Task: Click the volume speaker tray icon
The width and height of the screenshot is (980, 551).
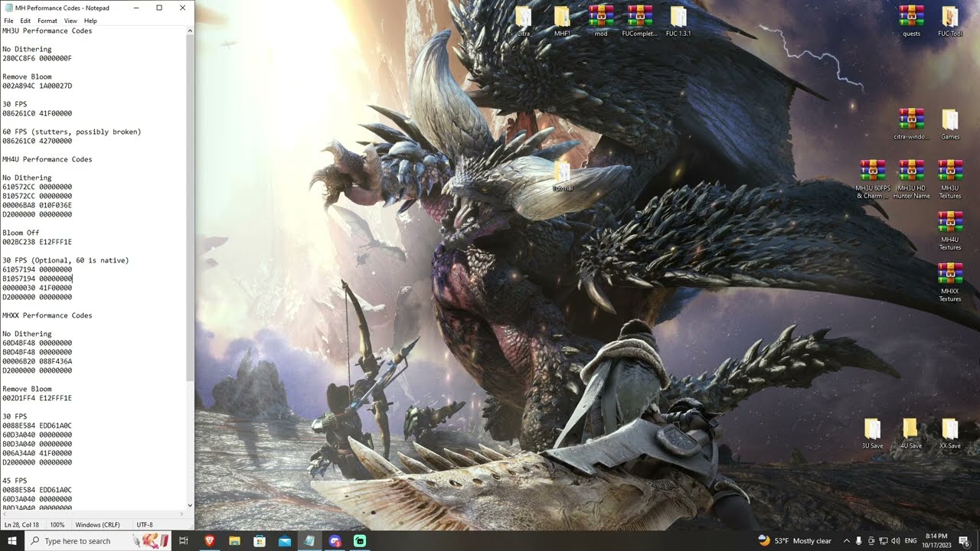Action: click(x=897, y=541)
